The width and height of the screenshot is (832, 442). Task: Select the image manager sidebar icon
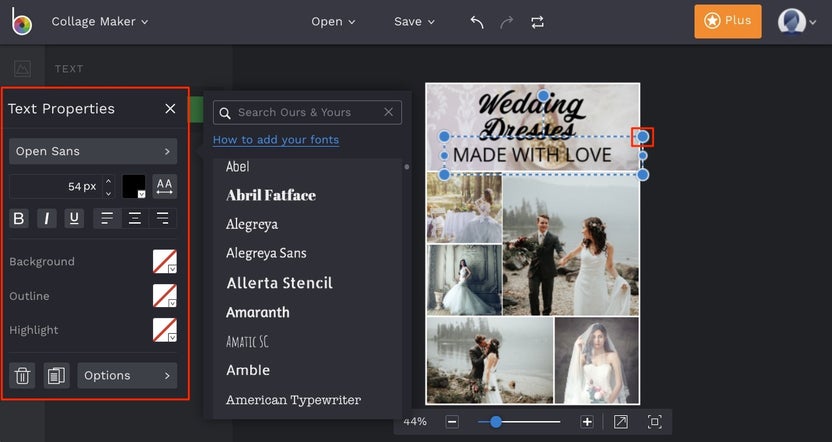[x=22, y=68]
